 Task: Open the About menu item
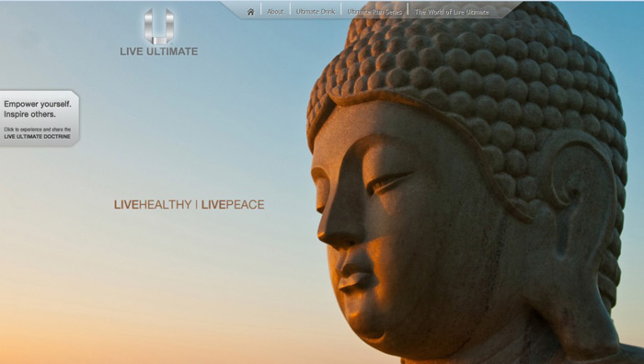pyautogui.click(x=275, y=12)
